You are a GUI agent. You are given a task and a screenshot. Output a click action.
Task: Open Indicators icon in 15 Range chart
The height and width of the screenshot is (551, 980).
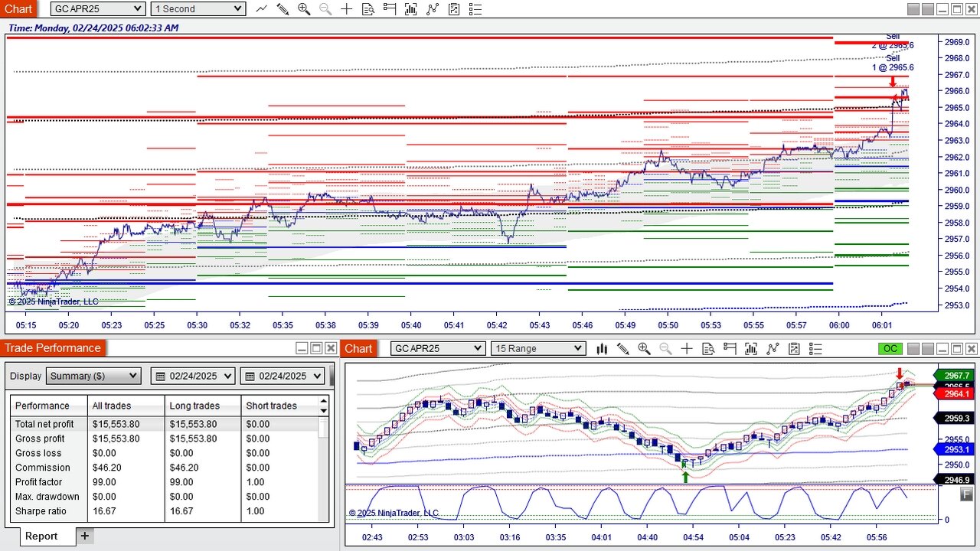[773, 349]
